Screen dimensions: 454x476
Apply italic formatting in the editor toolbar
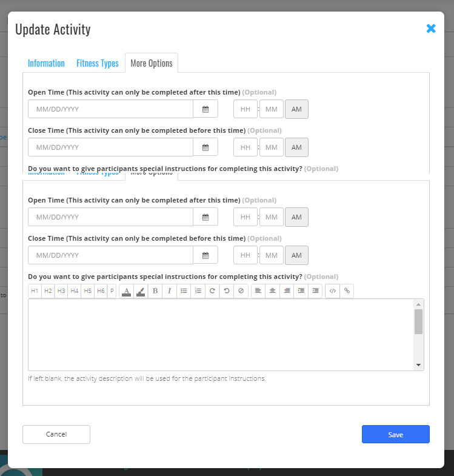point(169,291)
